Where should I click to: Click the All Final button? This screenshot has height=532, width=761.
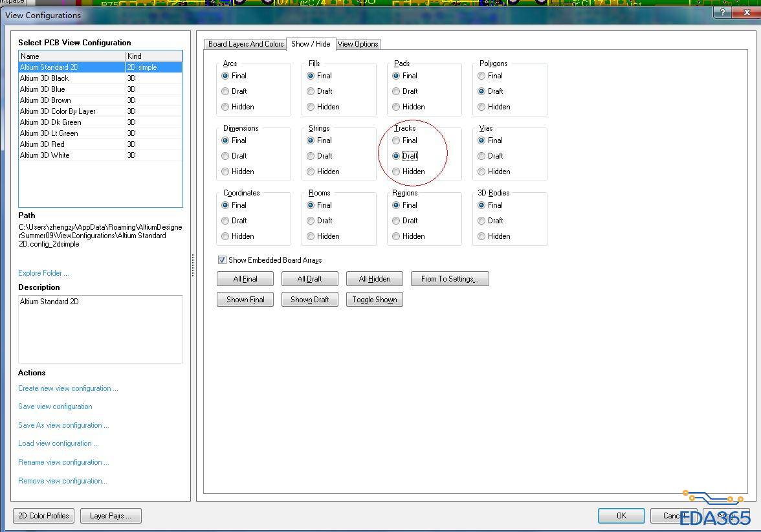tap(245, 279)
